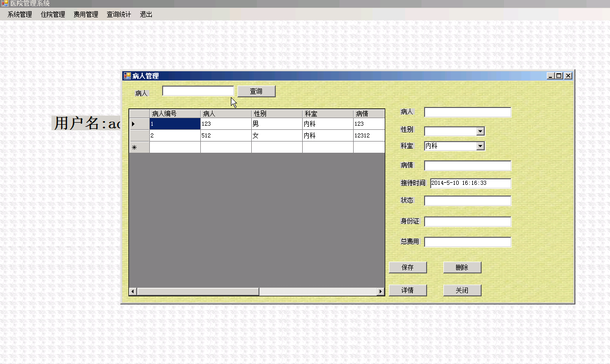Click the new-row asterisk row header
610x364 pixels.
(139, 147)
